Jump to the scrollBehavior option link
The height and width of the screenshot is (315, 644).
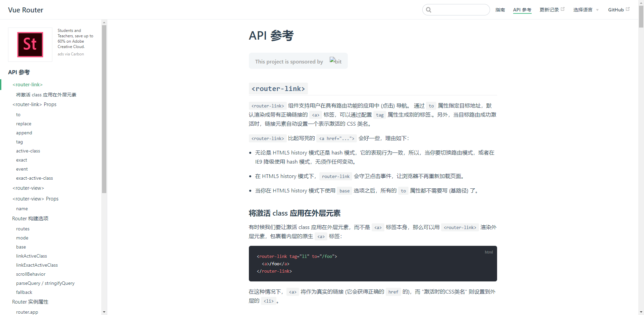tap(31, 274)
